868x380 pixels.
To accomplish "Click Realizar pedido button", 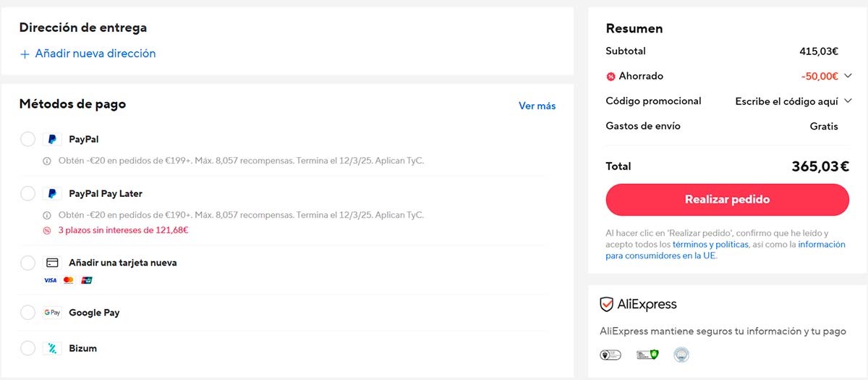I will coord(727,200).
